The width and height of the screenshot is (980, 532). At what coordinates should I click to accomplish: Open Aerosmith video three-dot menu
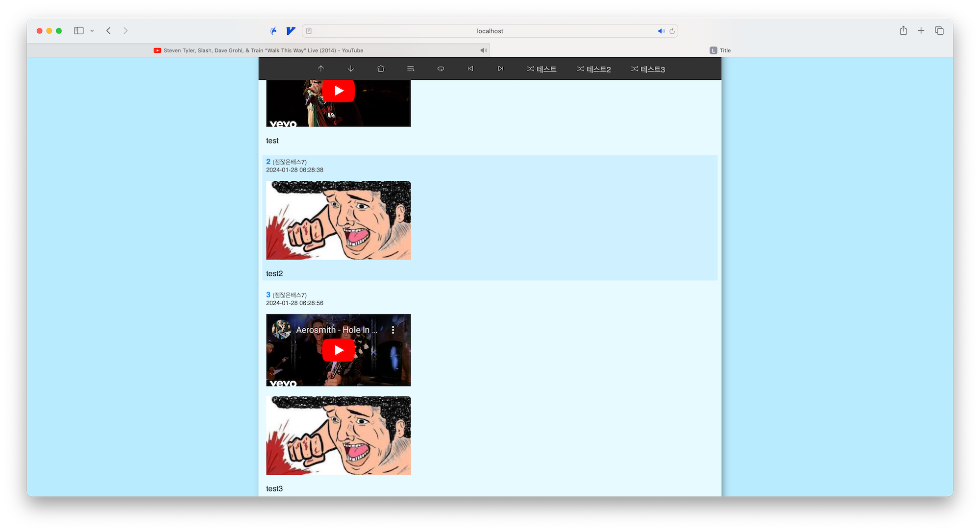click(x=393, y=330)
